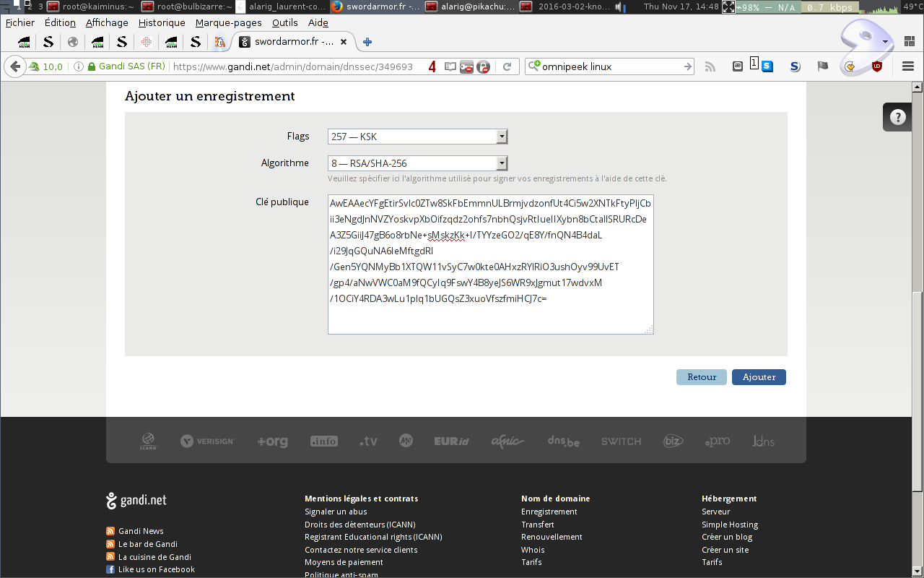Reload the page with the refresh icon
Screen dimensions: 924x578
(x=507, y=66)
